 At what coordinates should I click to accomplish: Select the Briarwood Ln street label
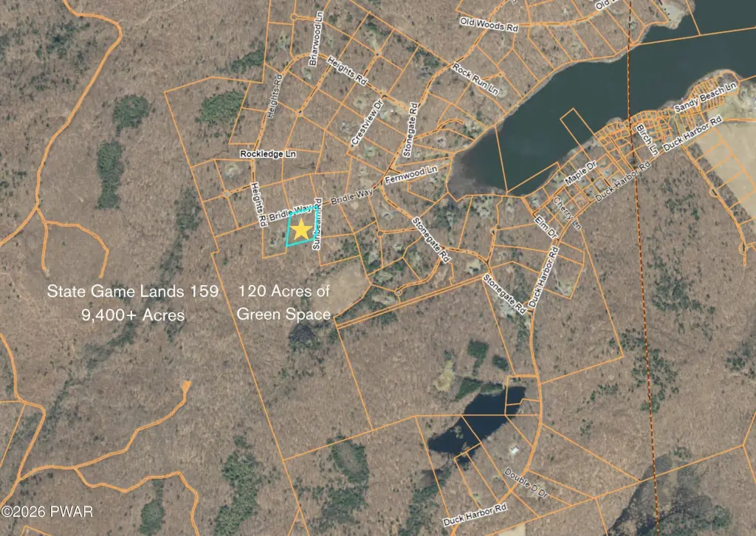[316, 47]
